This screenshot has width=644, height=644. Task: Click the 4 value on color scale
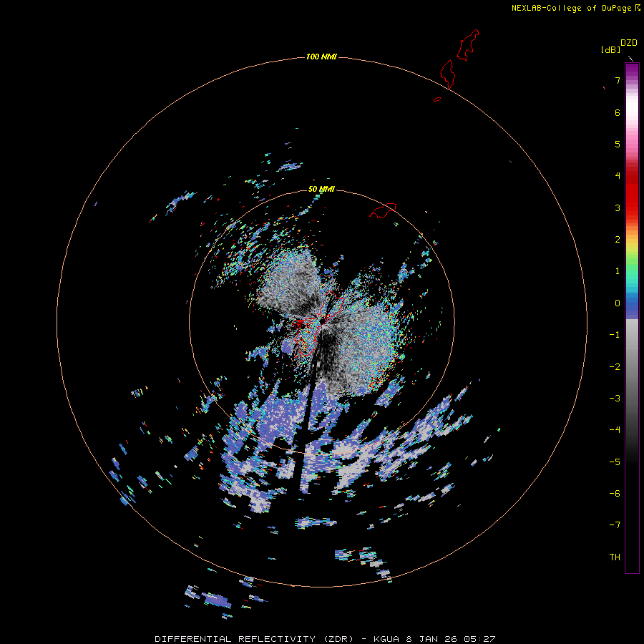pyautogui.click(x=618, y=176)
